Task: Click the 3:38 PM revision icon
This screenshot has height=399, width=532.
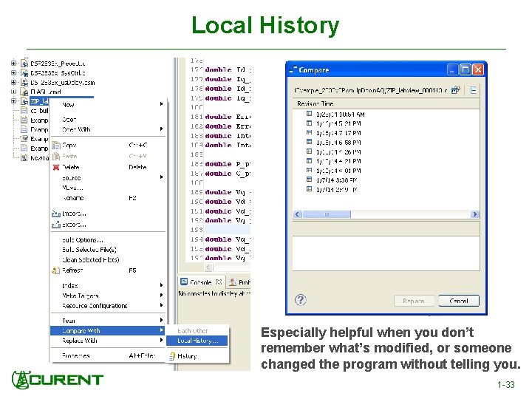Action: coord(309,180)
